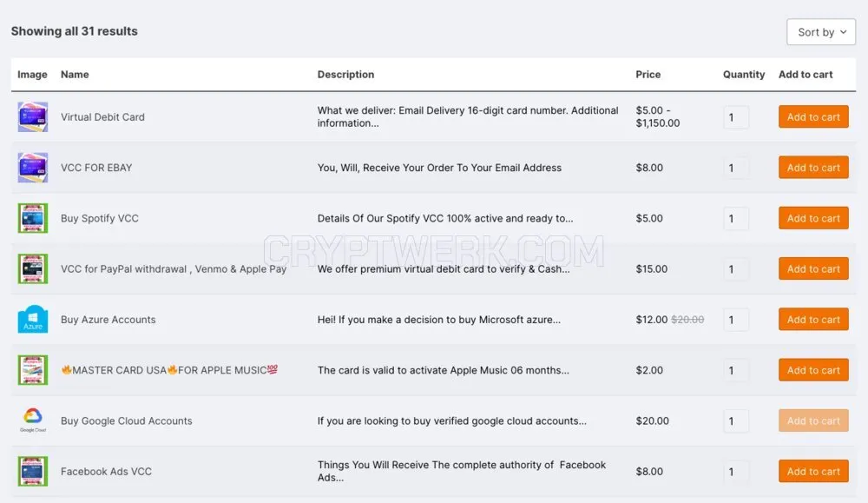Click the VCC FOR EBAY product image
Viewport: 868px width, 503px height.
[33, 168]
